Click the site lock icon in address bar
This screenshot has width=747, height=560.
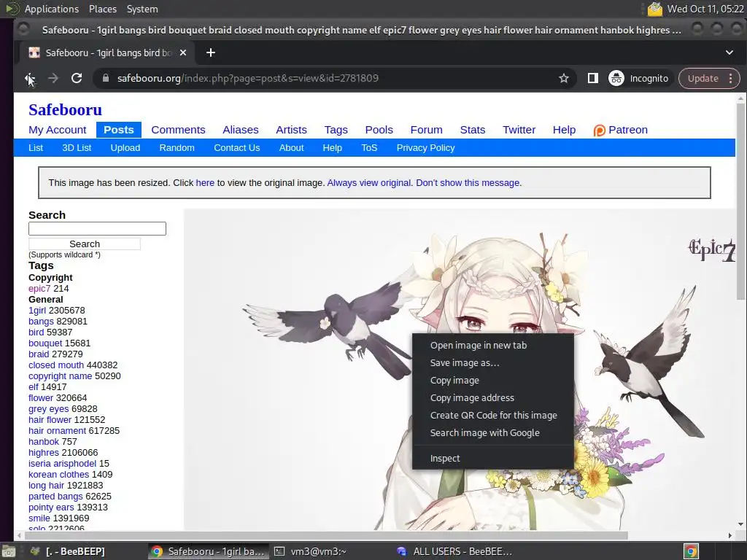coord(106,78)
